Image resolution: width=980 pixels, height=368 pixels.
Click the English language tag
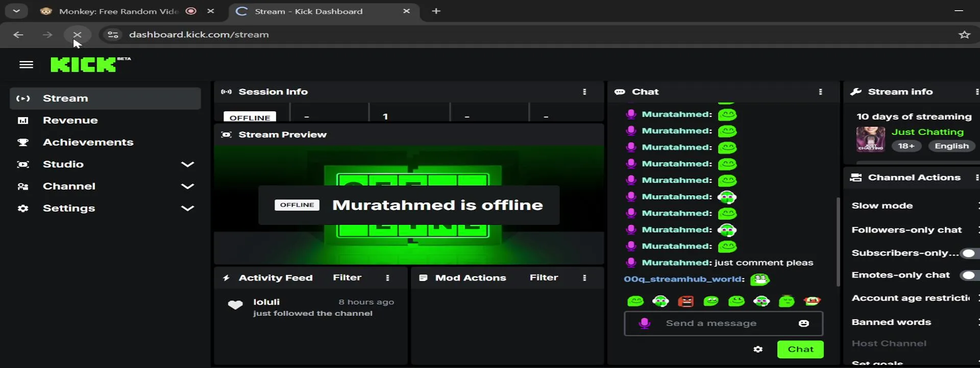951,146
